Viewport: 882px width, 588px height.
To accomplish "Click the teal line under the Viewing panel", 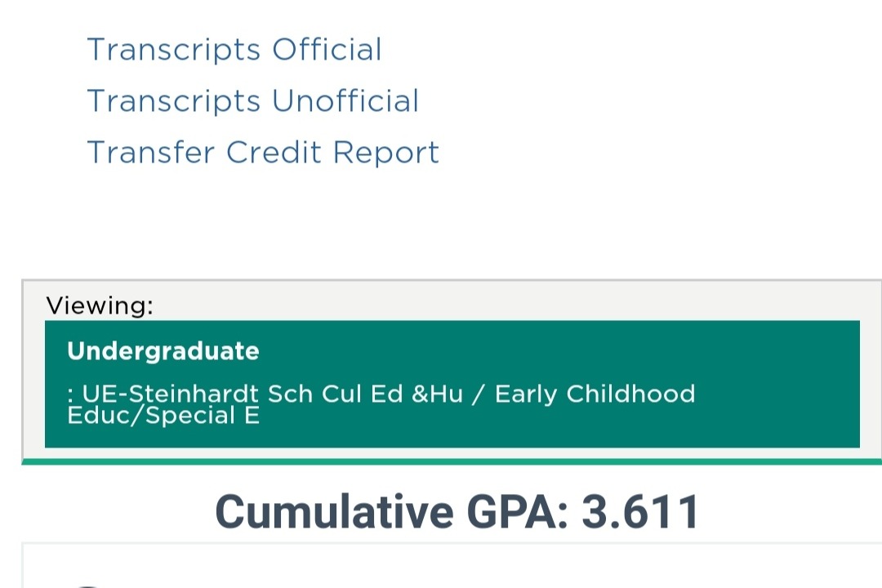I will (x=452, y=462).
